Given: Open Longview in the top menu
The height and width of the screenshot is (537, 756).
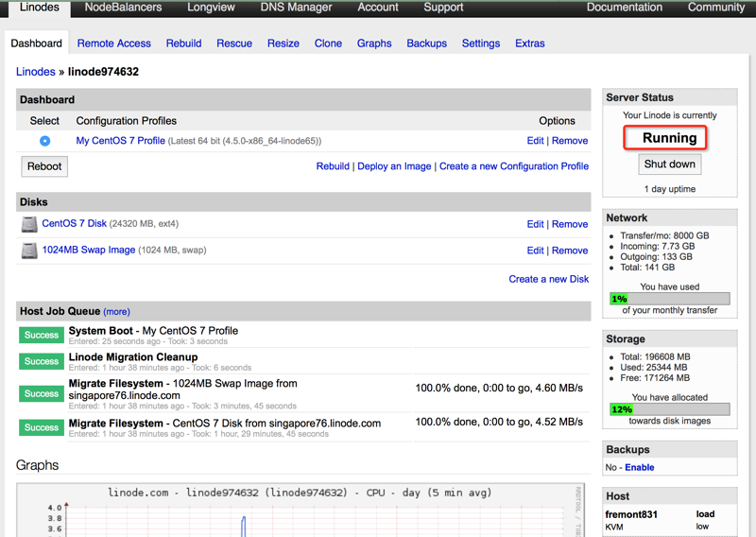Looking at the screenshot, I should (x=211, y=8).
